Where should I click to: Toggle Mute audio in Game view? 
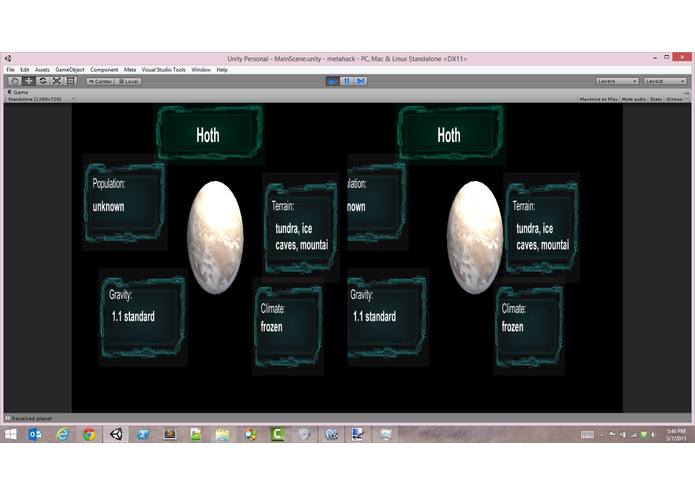(634, 99)
